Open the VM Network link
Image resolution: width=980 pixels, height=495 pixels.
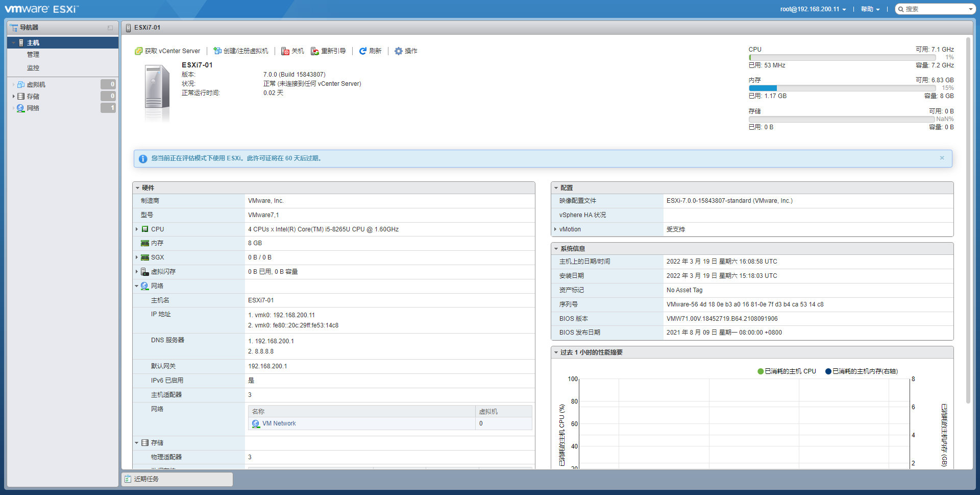(x=279, y=424)
